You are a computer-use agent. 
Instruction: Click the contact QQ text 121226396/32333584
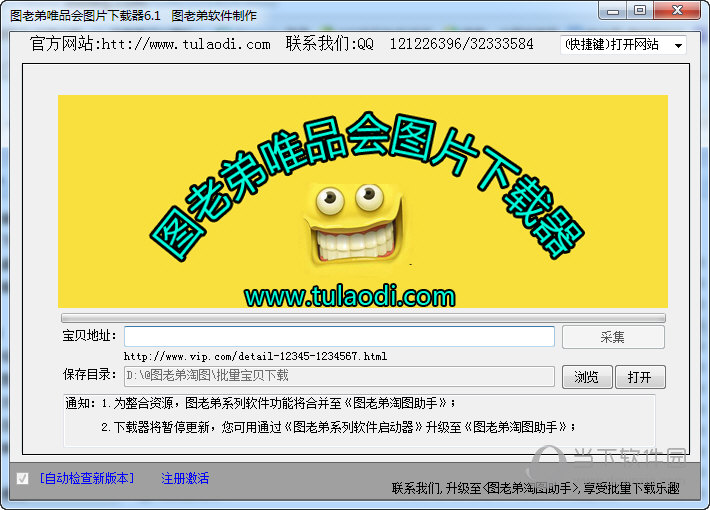tap(461, 44)
